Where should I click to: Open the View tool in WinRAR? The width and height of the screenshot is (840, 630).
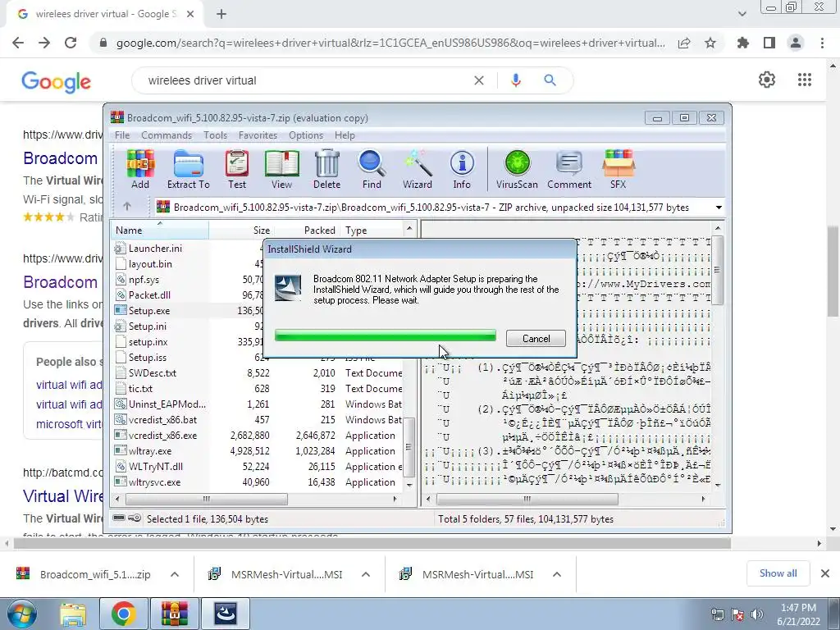[282, 169]
